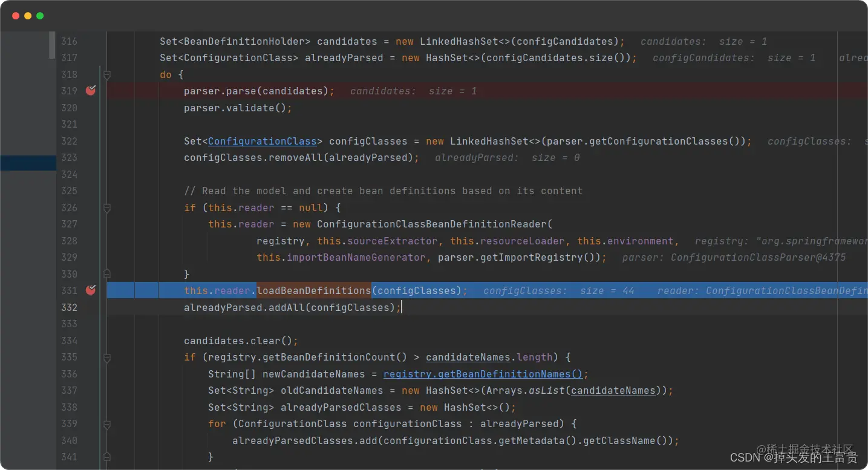The height and width of the screenshot is (470, 868).
Task: Click parser.getImportRegistry() call
Action: [520, 257]
